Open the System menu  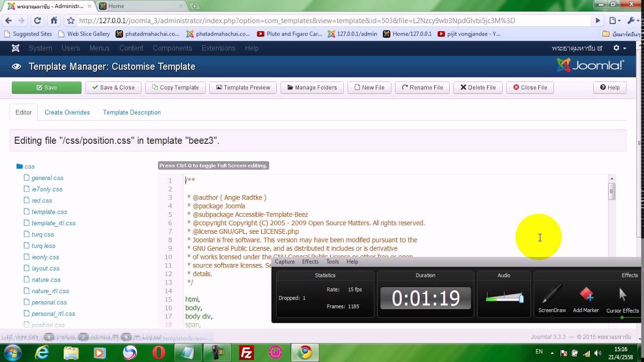(40, 48)
